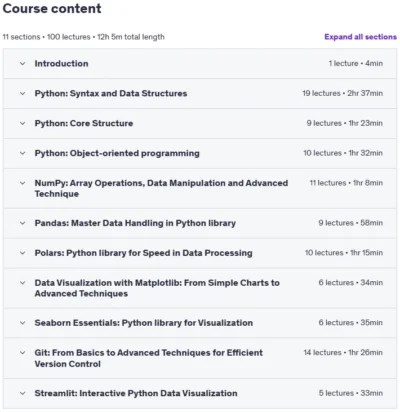The width and height of the screenshot is (400, 412).
Task: Open the Seaborn Essentials section title
Action: coord(144,323)
